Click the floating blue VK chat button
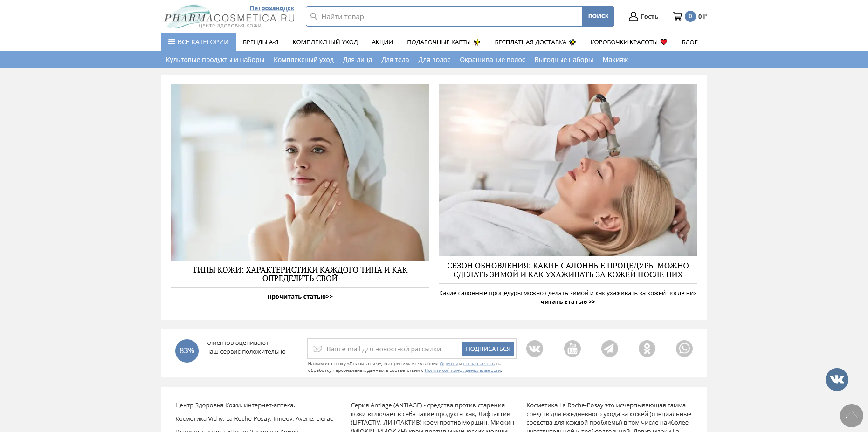Image resolution: width=868 pixels, height=432 pixels. click(x=837, y=379)
